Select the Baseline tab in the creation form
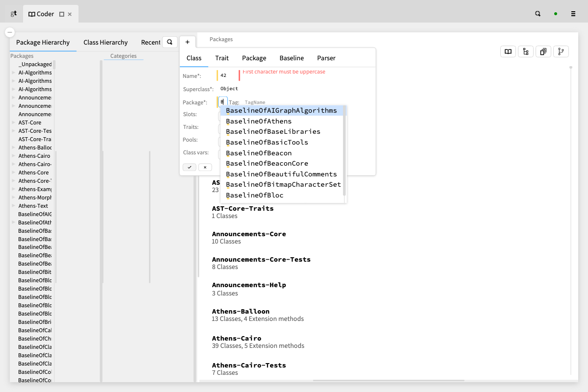Image resolution: width=588 pixels, height=392 pixels. 292,58
